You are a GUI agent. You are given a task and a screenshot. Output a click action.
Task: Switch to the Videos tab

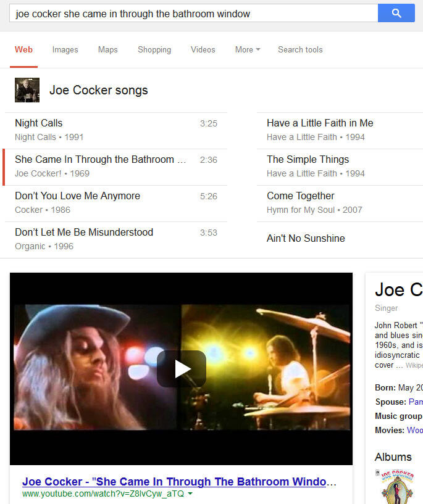pyautogui.click(x=203, y=49)
